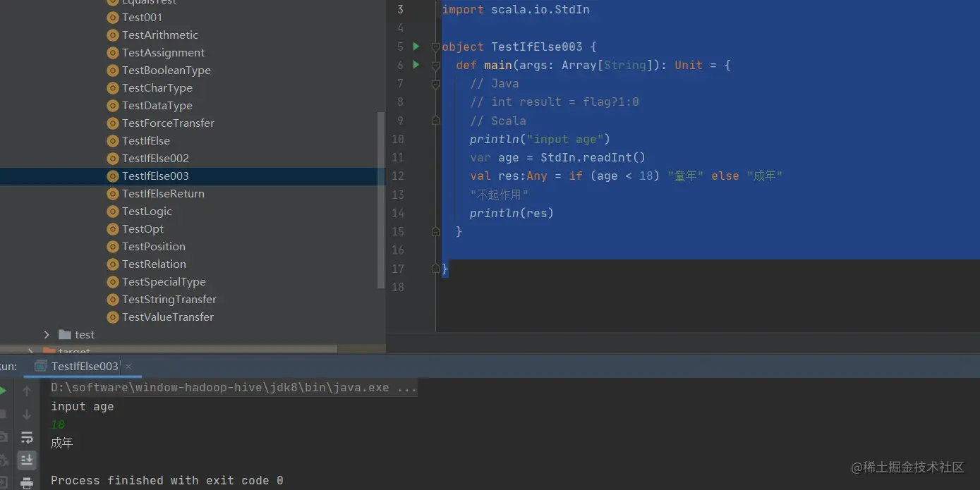Click Scala object icon beside TestStringTransfer
Screen dimensions: 980x490
112,300
